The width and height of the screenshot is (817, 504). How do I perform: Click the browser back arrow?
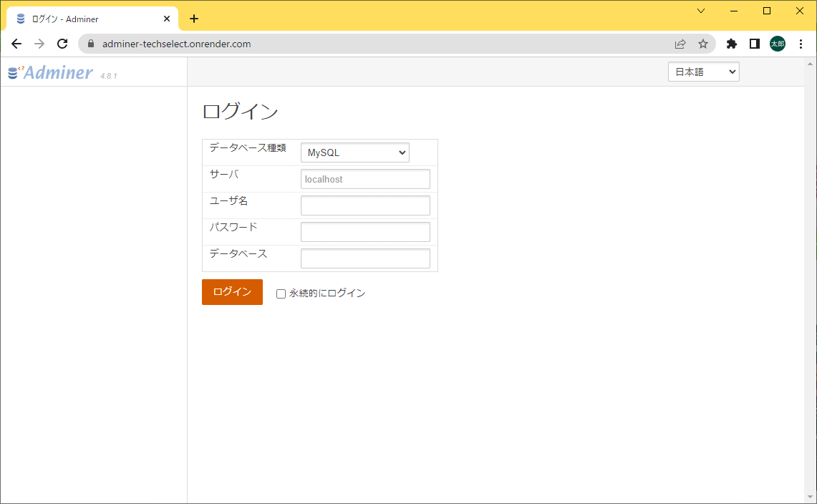[x=16, y=44]
